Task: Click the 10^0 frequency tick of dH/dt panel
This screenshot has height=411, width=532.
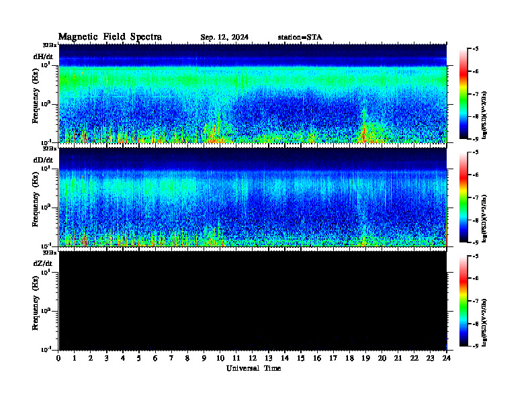Action: coord(46,104)
